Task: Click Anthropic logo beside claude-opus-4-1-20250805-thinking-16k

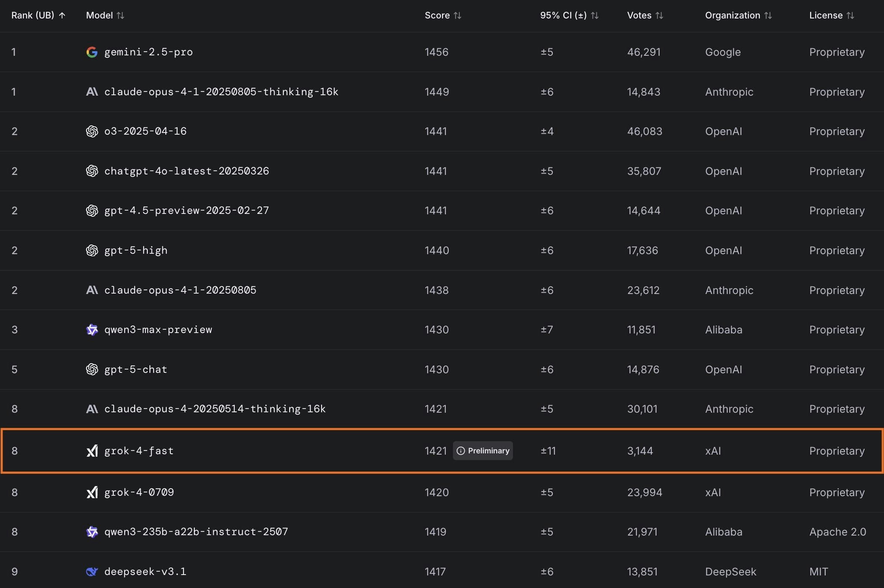Action: pyautogui.click(x=92, y=92)
